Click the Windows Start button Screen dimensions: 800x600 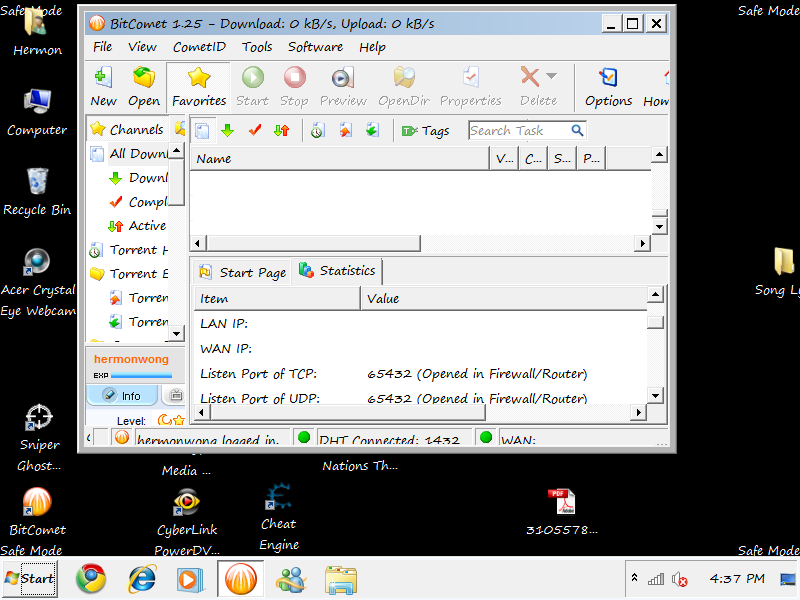29,578
